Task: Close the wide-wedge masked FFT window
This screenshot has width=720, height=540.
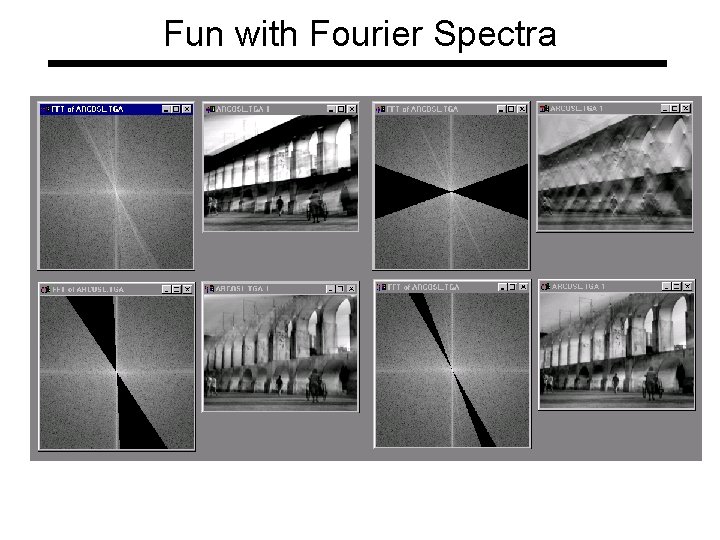Action: click(x=187, y=289)
